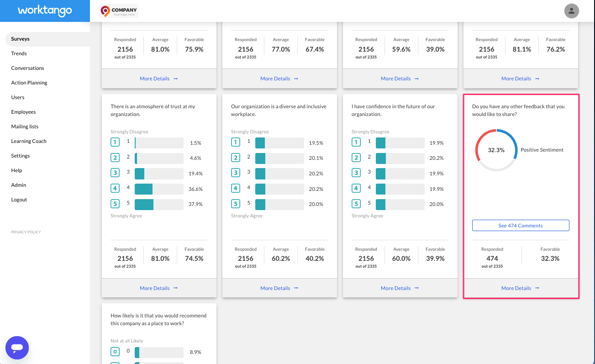Image resolution: width=595 pixels, height=364 pixels.
Task: Open Settings from the sidebar
Action: (20, 156)
